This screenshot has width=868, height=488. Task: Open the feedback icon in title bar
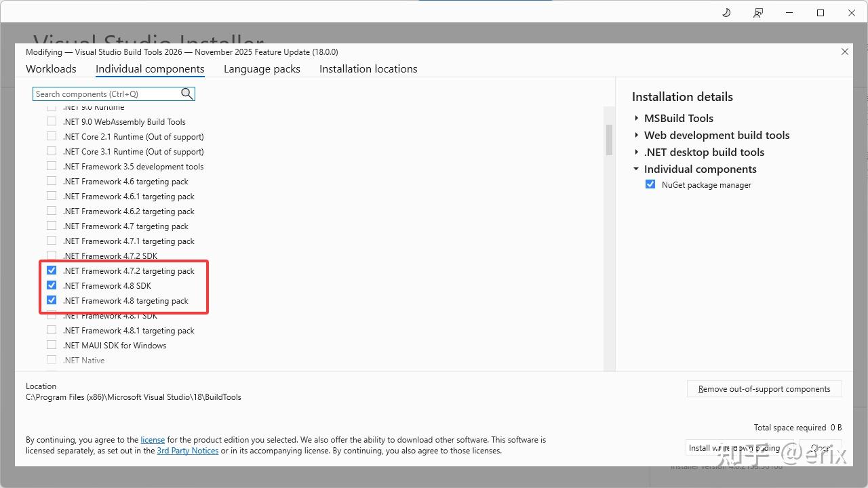coord(758,13)
